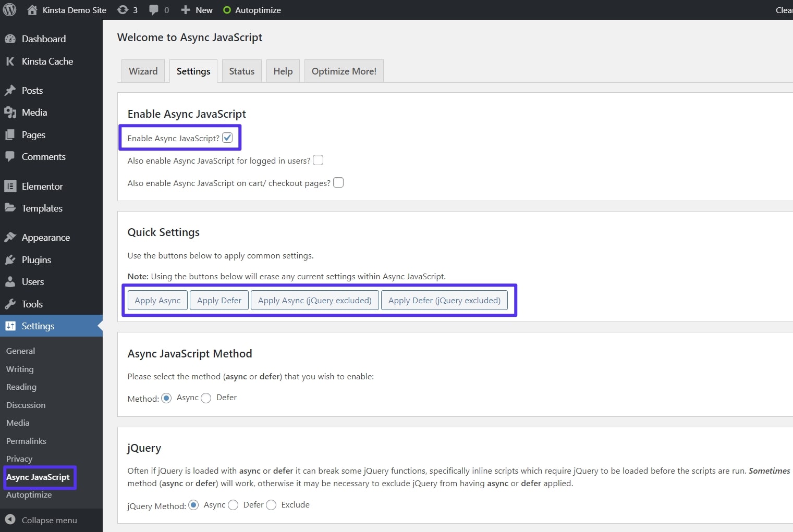The image size is (793, 532).
Task: Open Permalinks under Settings
Action: coord(26,441)
